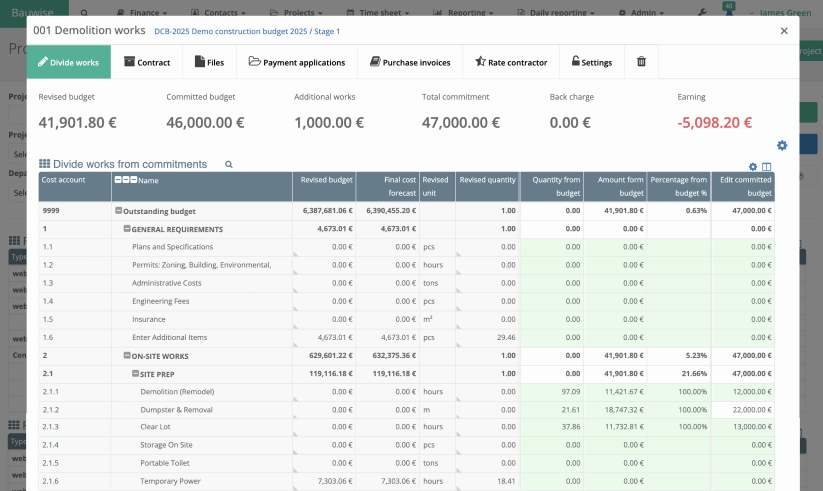Click the trash delete icon in tab bar

tap(641, 62)
